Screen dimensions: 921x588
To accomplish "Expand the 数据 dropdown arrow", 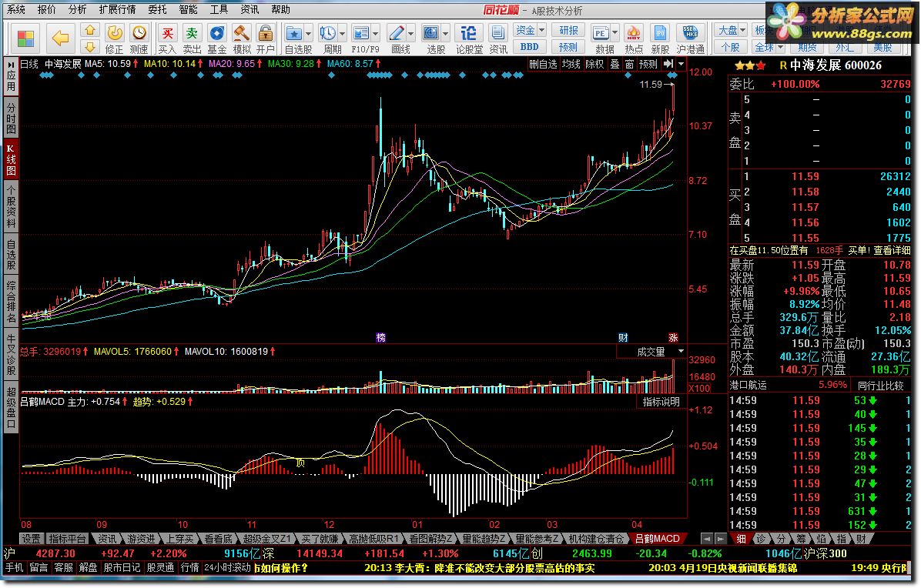I will (x=615, y=33).
